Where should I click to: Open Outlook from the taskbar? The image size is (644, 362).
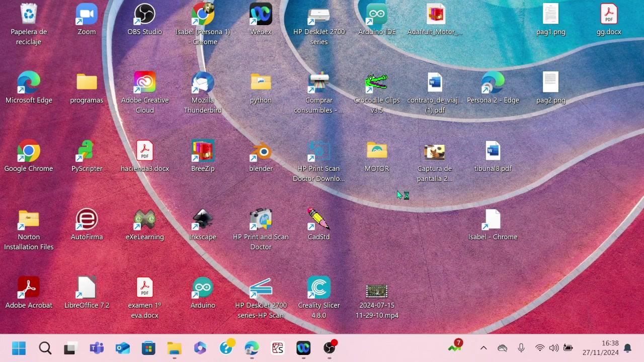click(123, 348)
